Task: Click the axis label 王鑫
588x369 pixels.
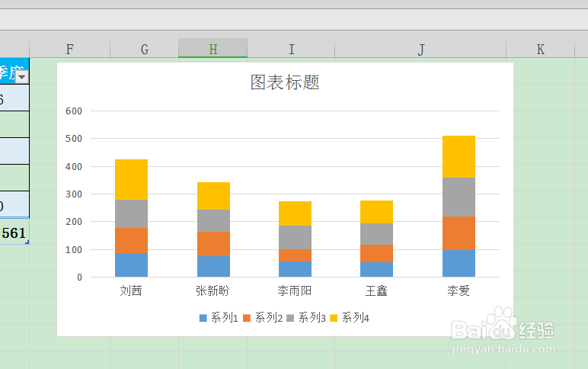Action: click(x=376, y=290)
